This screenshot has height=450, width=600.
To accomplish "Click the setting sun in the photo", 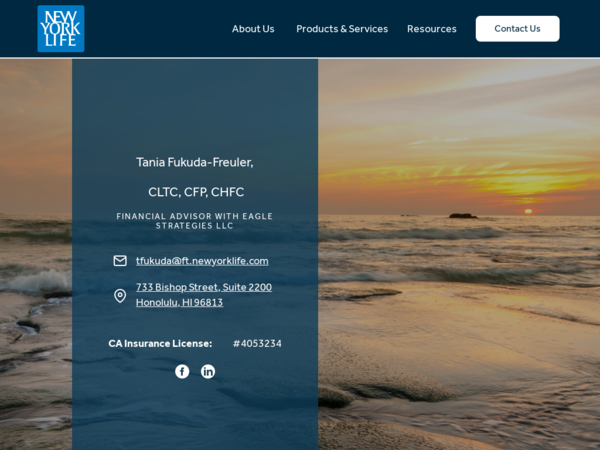I will tap(528, 211).
